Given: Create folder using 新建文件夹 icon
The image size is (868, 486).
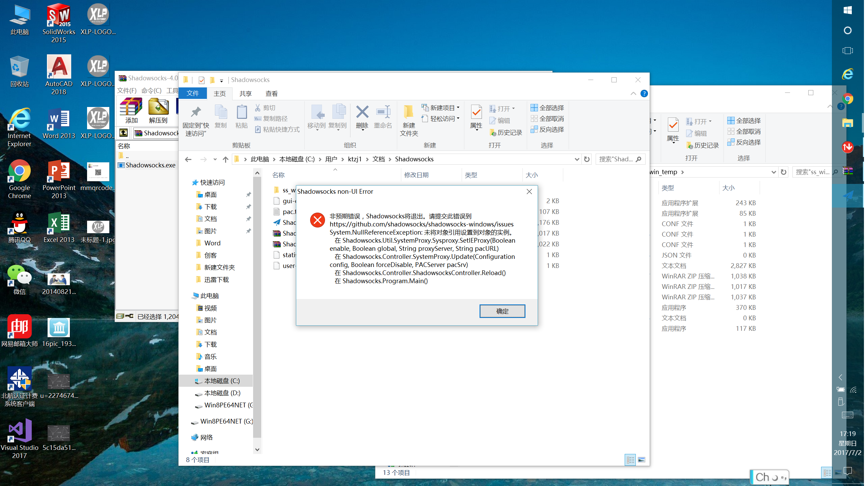Looking at the screenshot, I should click(408, 120).
